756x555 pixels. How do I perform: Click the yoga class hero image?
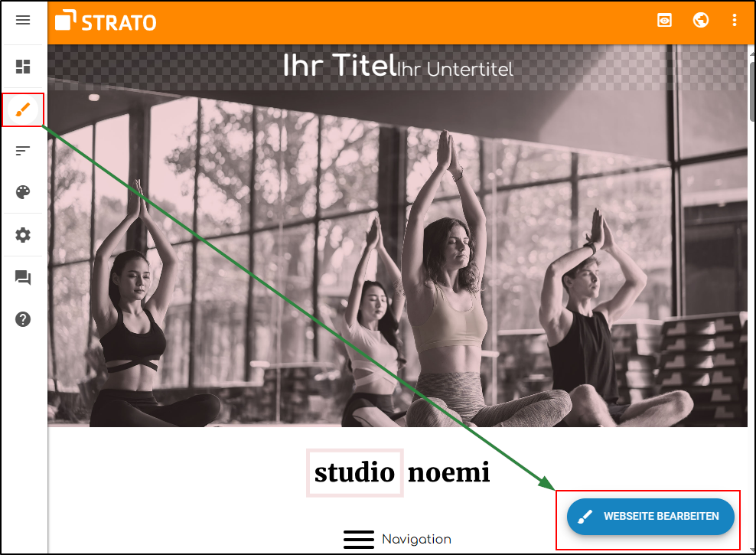pos(397,259)
